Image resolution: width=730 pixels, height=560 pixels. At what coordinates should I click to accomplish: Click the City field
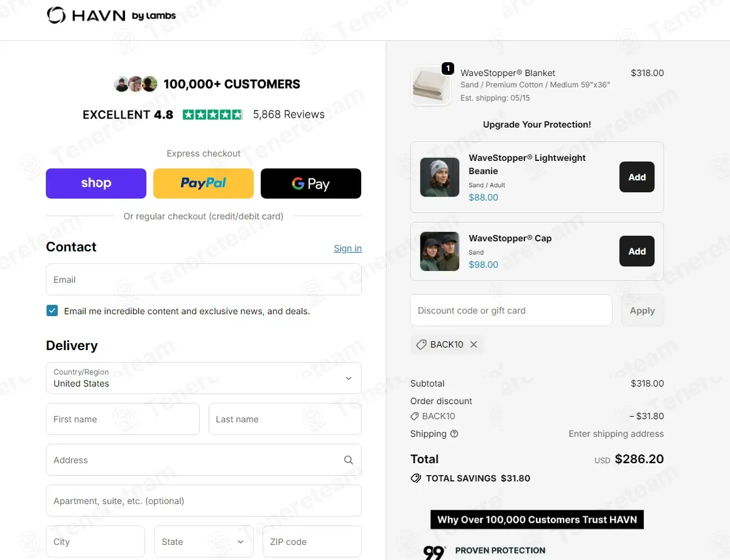(95, 541)
